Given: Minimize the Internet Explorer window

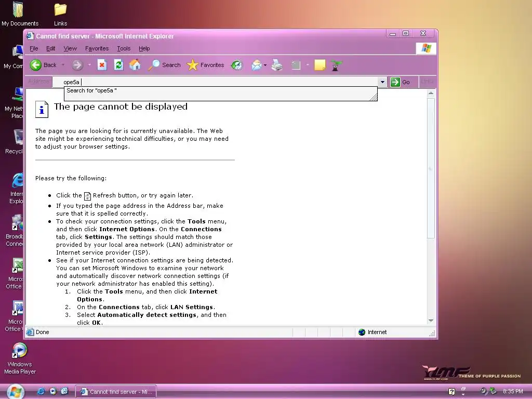Looking at the screenshot, I should pos(393,33).
